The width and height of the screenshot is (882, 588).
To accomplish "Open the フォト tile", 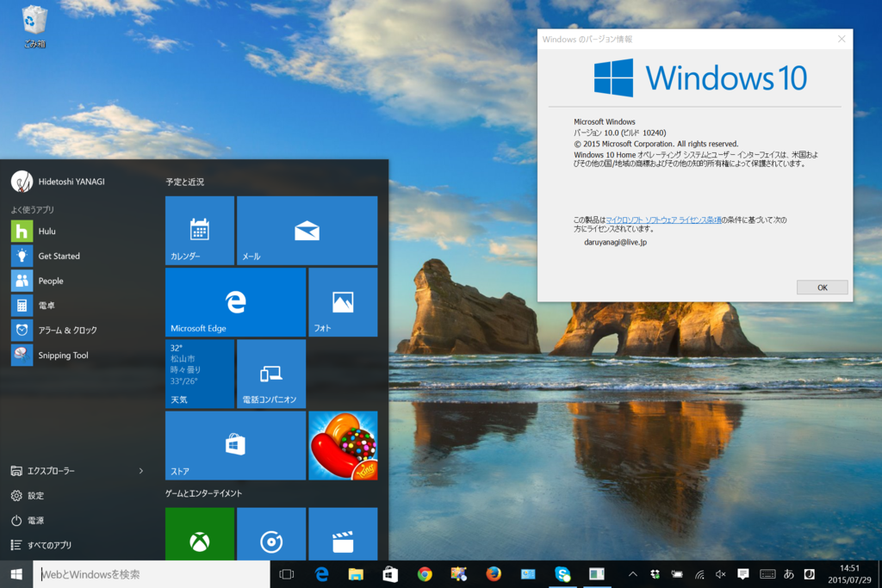I will pos(343,302).
